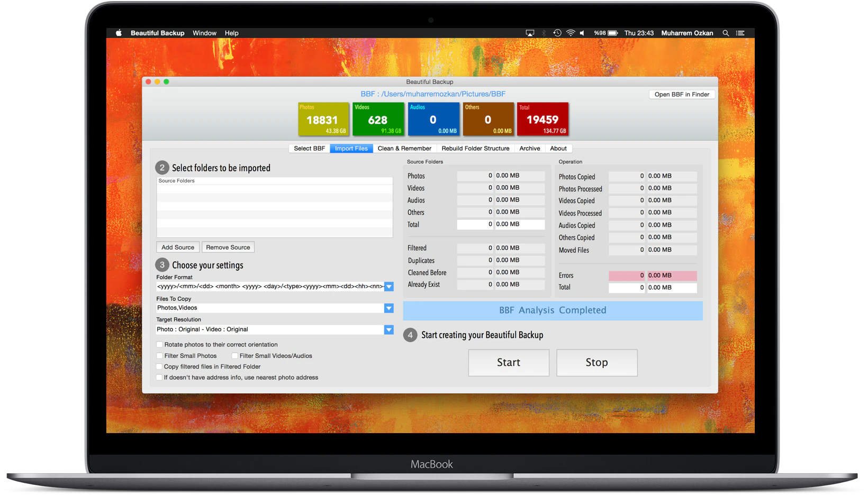The height and width of the screenshot is (496, 868).
Task: Expand the Files To Copy dropdown arrow
Action: pyautogui.click(x=389, y=308)
